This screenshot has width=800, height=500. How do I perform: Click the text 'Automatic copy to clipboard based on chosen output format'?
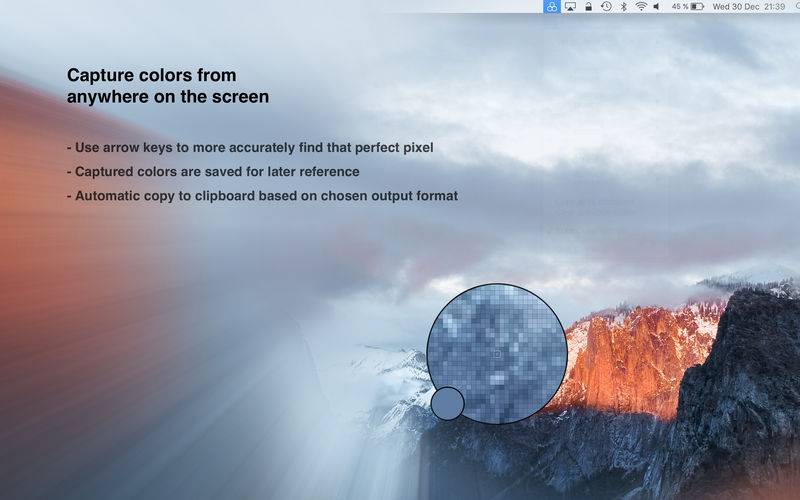tap(266, 196)
